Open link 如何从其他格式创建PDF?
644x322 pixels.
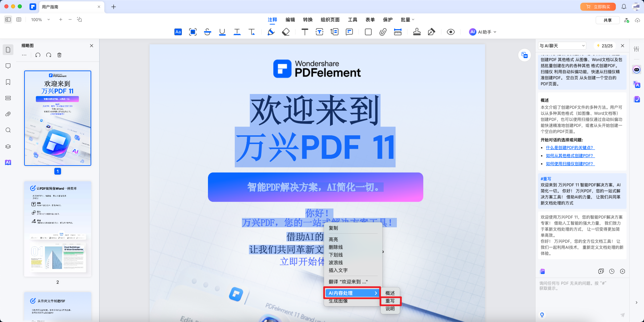tap(570, 156)
